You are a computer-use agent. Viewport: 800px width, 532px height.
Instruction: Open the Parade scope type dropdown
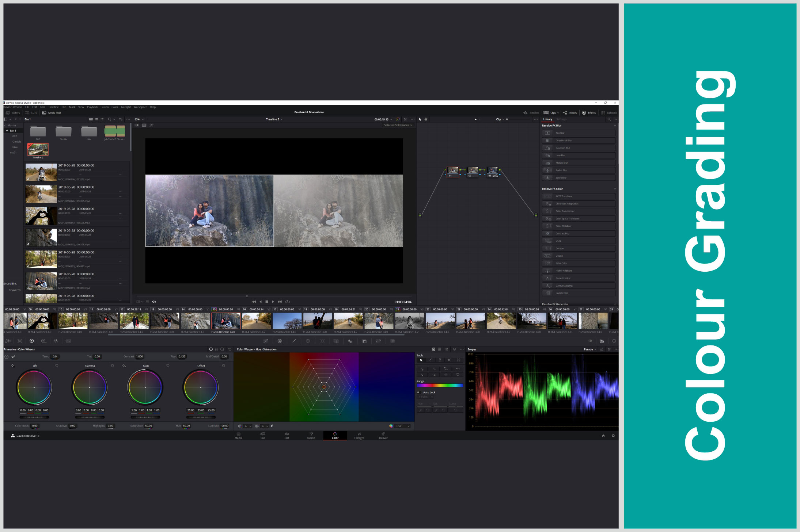(590, 349)
